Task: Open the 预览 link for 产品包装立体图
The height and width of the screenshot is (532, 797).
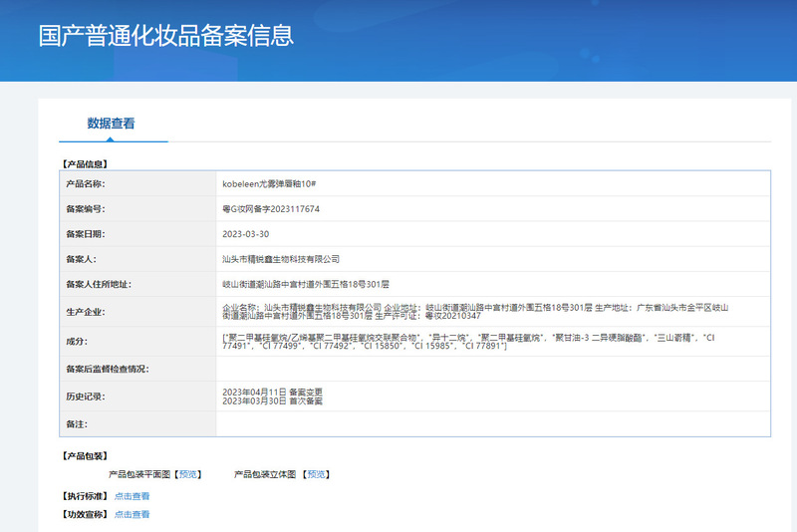Action: pyautogui.click(x=316, y=475)
